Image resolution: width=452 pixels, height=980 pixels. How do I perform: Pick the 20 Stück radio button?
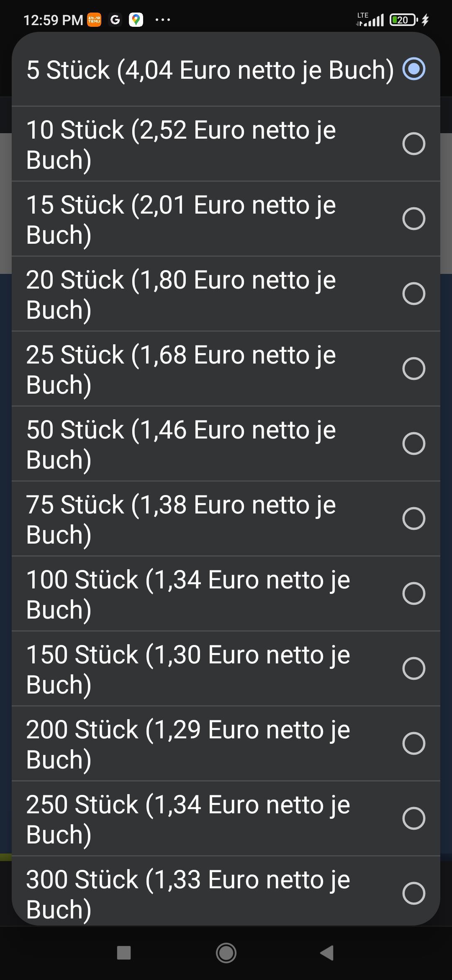[x=413, y=294]
